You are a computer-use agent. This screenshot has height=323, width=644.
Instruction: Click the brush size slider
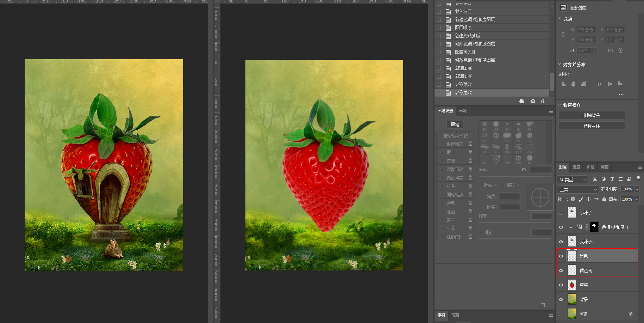(514, 177)
